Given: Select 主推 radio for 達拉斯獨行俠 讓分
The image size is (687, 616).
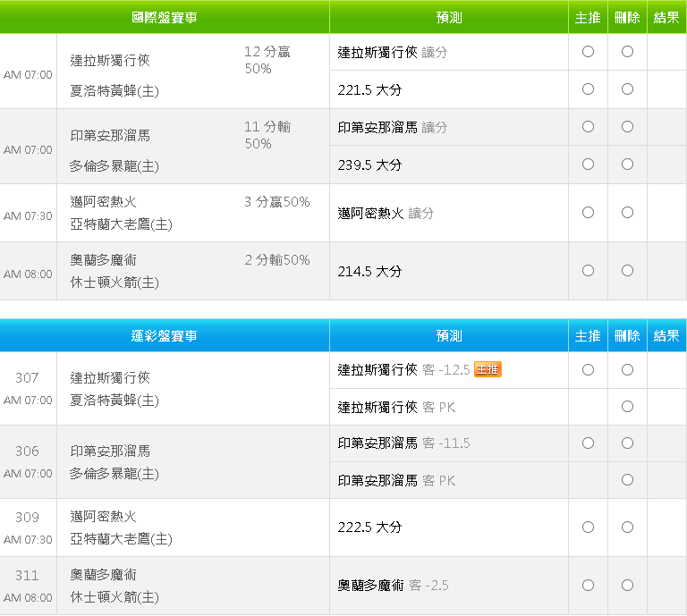Looking at the screenshot, I should [588, 52].
